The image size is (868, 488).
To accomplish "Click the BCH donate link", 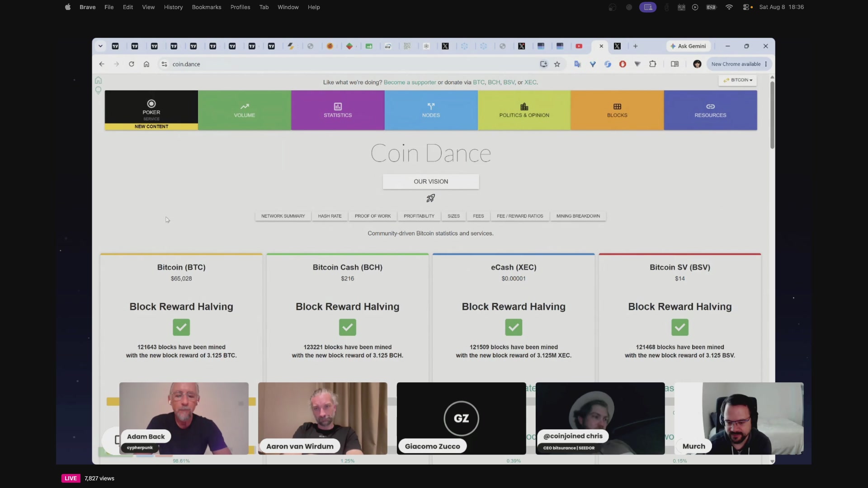I will coord(494,82).
